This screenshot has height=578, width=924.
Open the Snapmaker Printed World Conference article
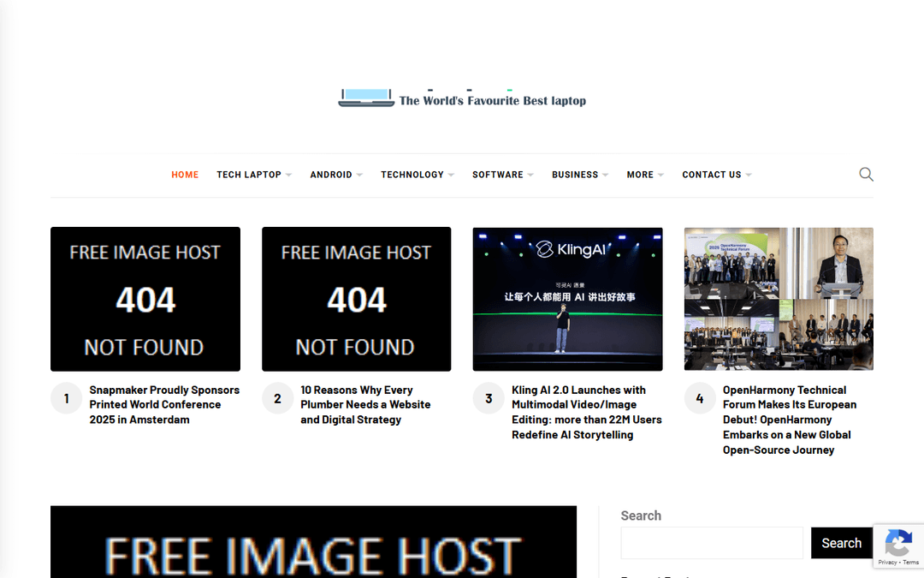164,404
